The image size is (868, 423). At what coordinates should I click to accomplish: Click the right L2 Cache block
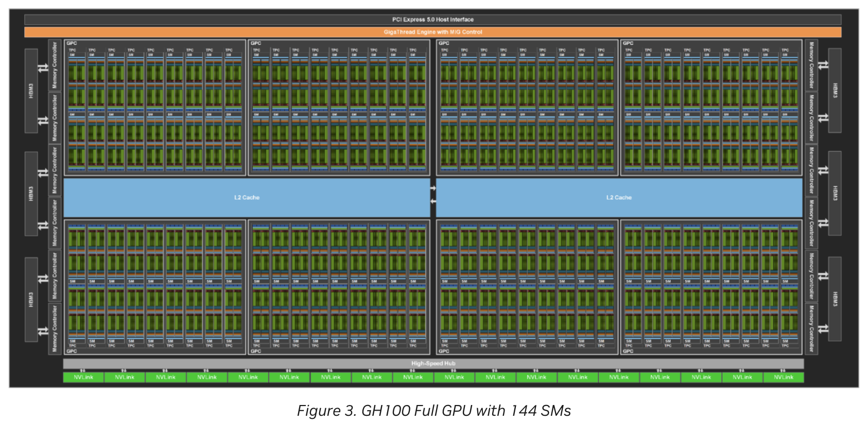pos(619,198)
